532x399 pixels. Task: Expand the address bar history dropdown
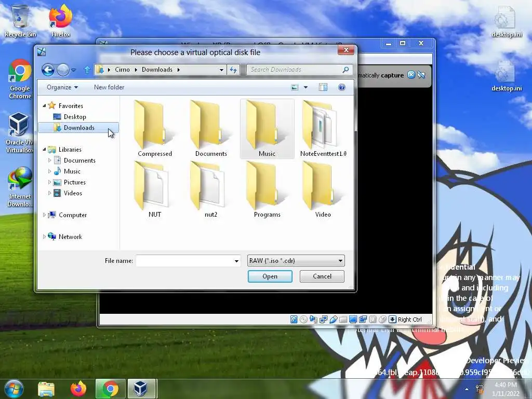(221, 70)
